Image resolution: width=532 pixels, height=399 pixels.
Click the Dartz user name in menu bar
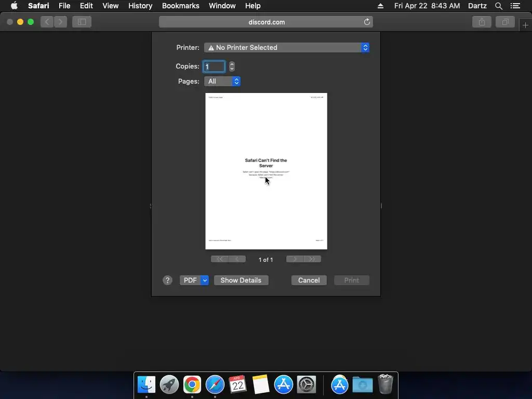coord(477,6)
